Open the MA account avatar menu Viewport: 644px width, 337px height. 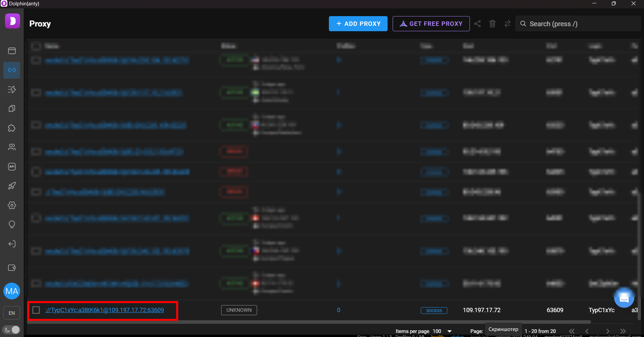(x=12, y=291)
